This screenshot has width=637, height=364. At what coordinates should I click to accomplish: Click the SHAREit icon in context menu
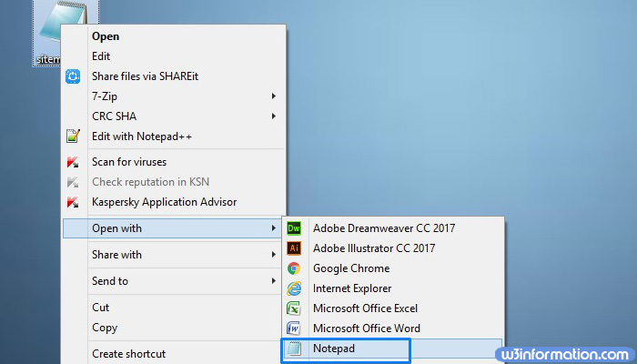point(73,76)
